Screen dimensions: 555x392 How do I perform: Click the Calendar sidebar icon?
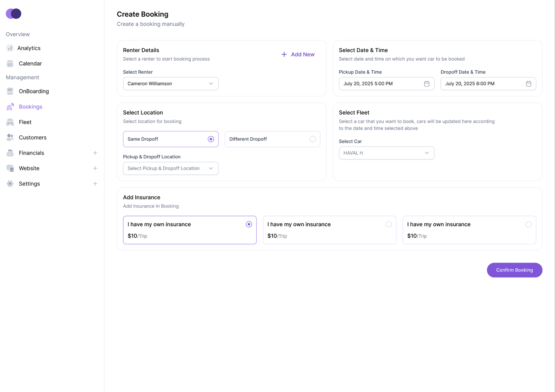(x=10, y=63)
